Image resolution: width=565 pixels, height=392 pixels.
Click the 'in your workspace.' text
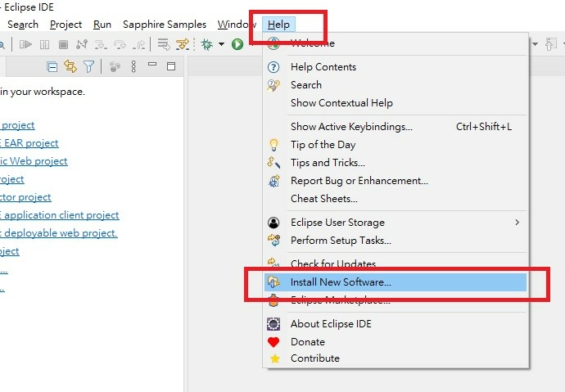pos(43,92)
